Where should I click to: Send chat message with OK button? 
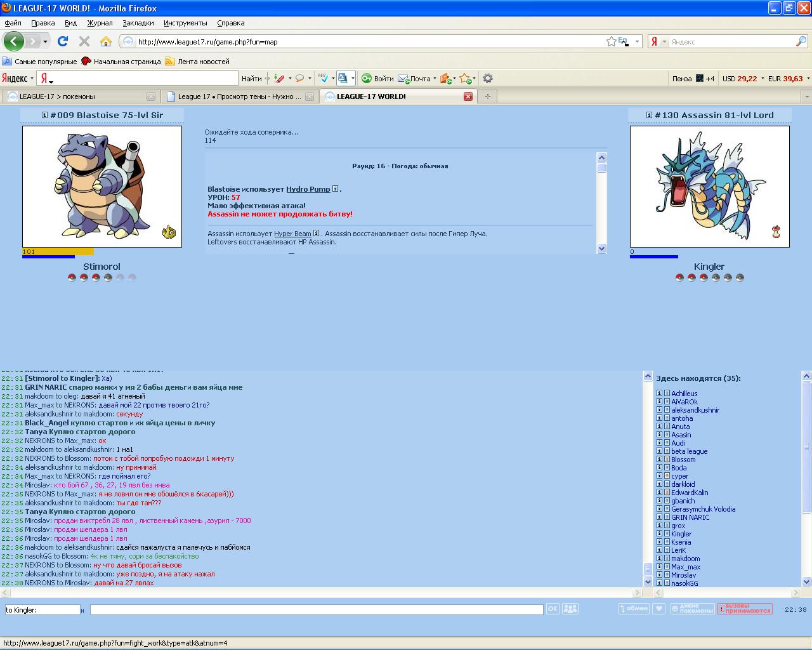click(553, 609)
